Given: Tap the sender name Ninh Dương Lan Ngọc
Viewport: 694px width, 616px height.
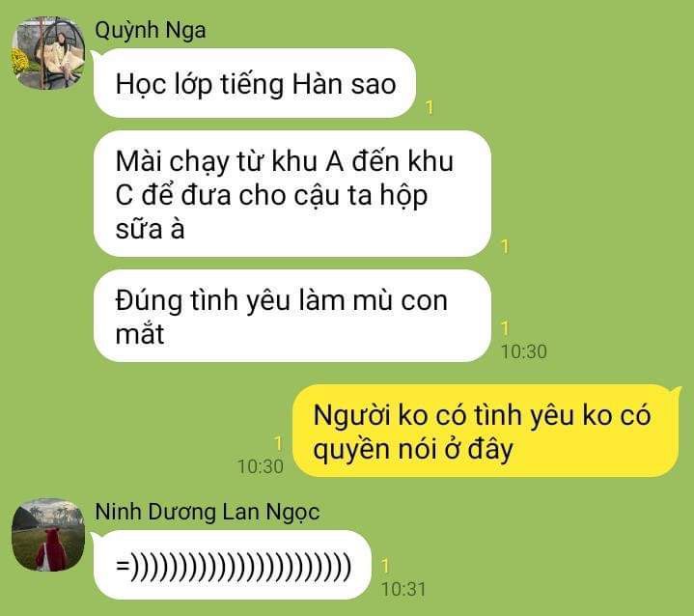Looking at the screenshot, I should point(208,513).
